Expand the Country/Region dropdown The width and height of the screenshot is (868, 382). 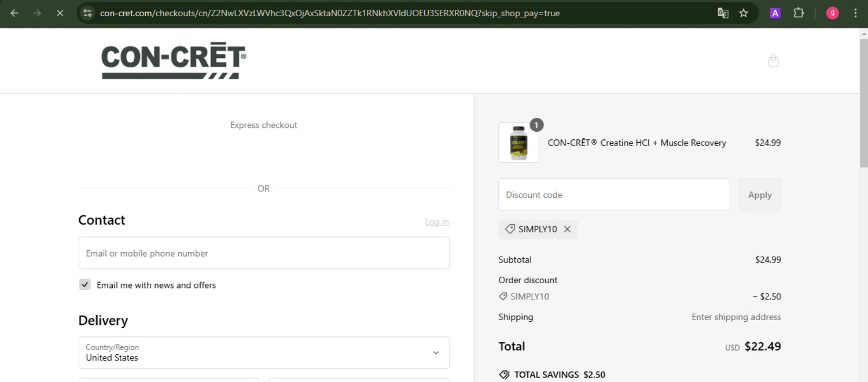point(264,353)
